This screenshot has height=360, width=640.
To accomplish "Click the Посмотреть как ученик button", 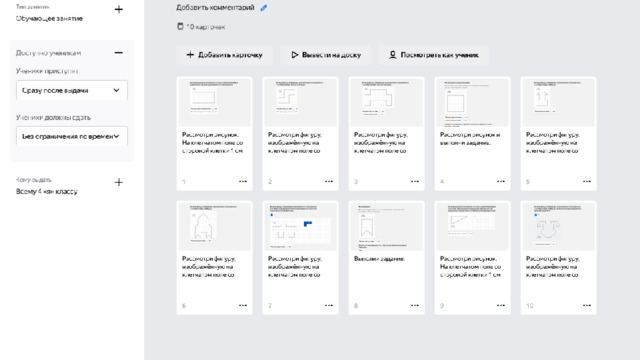I will pyautogui.click(x=434, y=55).
